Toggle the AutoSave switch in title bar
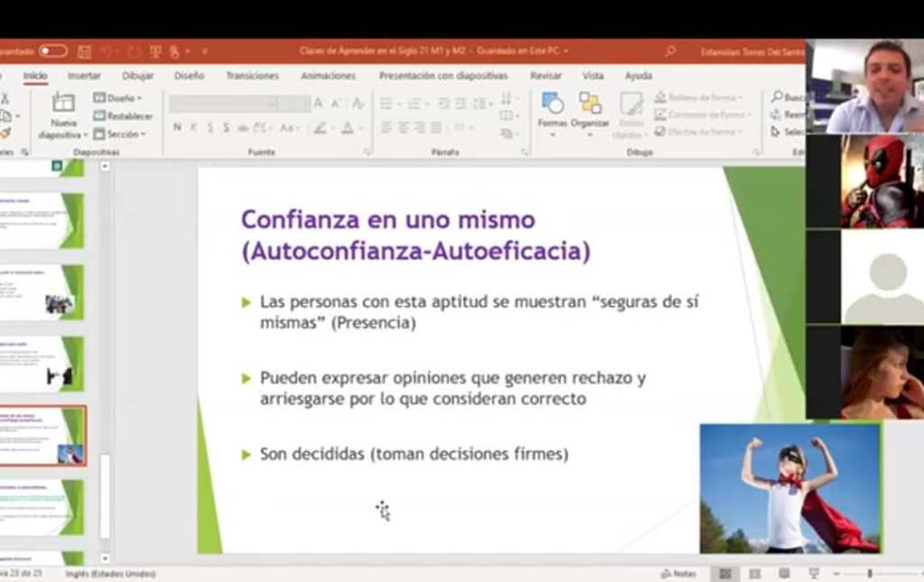924x582 pixels. (52, 51)
